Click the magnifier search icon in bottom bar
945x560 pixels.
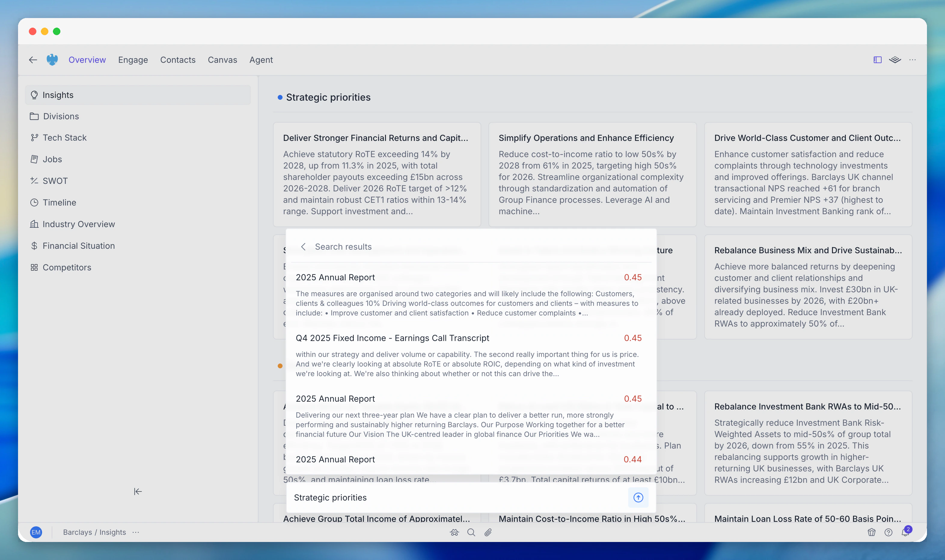point(471,532)
